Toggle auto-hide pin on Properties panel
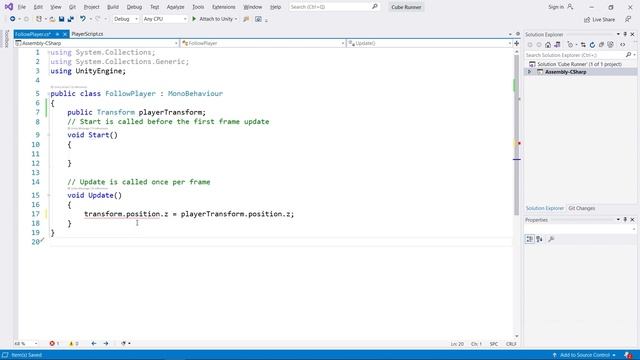The image size is (640, 360). point(625,220)
